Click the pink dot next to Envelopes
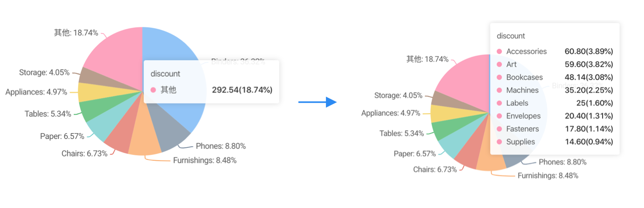Image resolution: width=644 pixels, height=208 pixels. 499,116
